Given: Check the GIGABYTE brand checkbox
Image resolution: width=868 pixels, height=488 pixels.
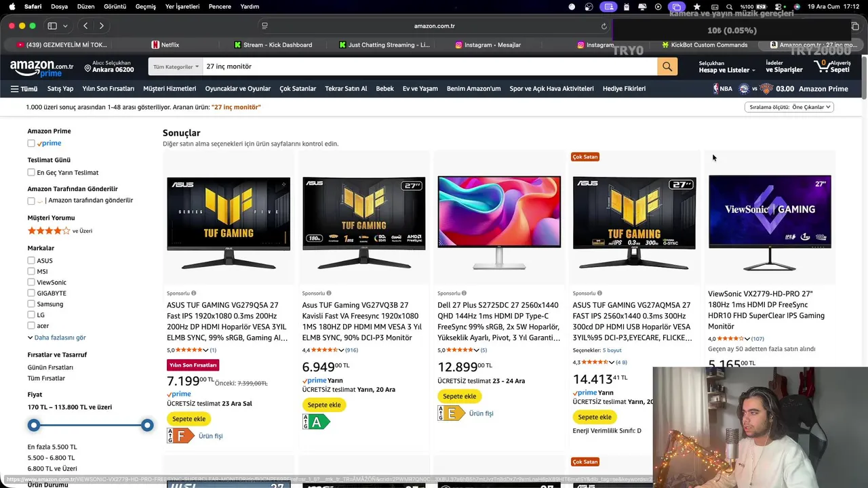Looking at the screenshot, I should (31, 293).
